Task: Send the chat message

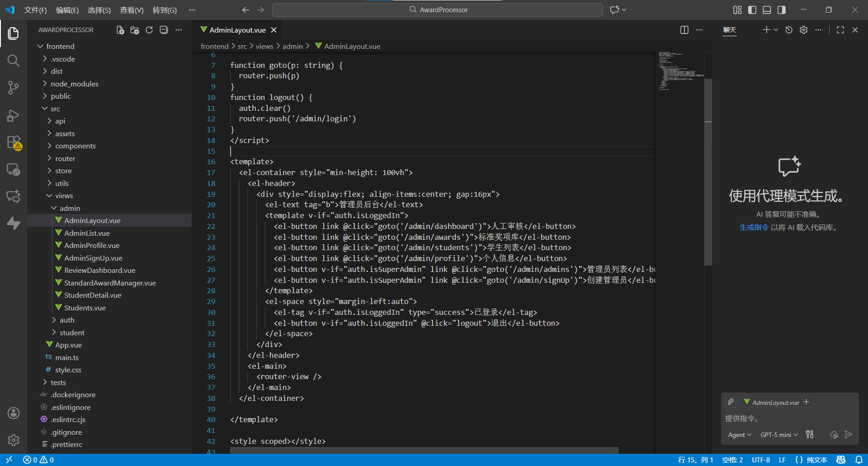Action: (849, 434)
